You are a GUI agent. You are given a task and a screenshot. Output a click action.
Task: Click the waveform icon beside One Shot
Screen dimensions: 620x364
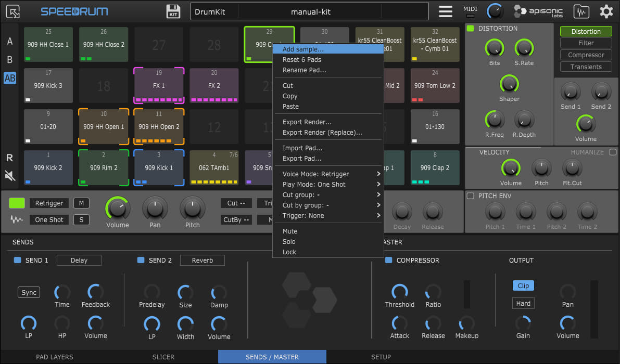pyautogui.click(x=17, y=219)
